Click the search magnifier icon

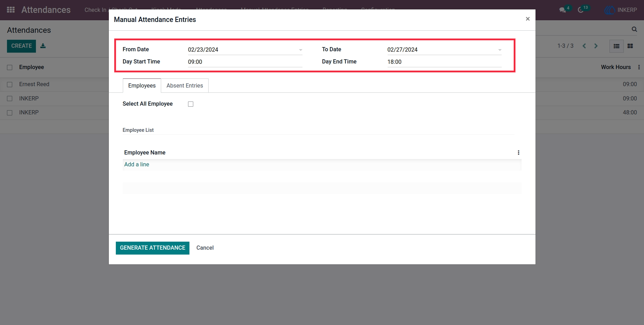click(x=634, y=29)
